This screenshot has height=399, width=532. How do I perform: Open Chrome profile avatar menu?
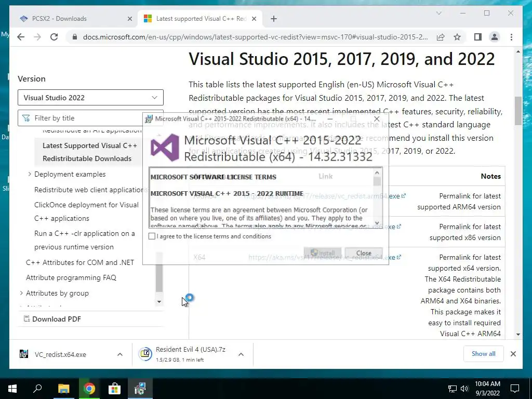pyautogui.click(x=495, y=37)
